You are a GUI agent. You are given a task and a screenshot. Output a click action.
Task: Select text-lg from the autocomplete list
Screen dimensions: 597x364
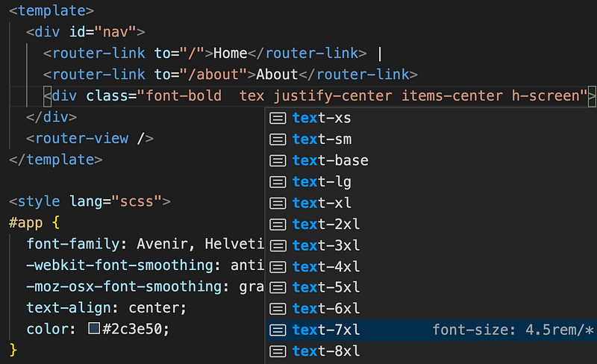pyautogui.click(x=322, y=182)
